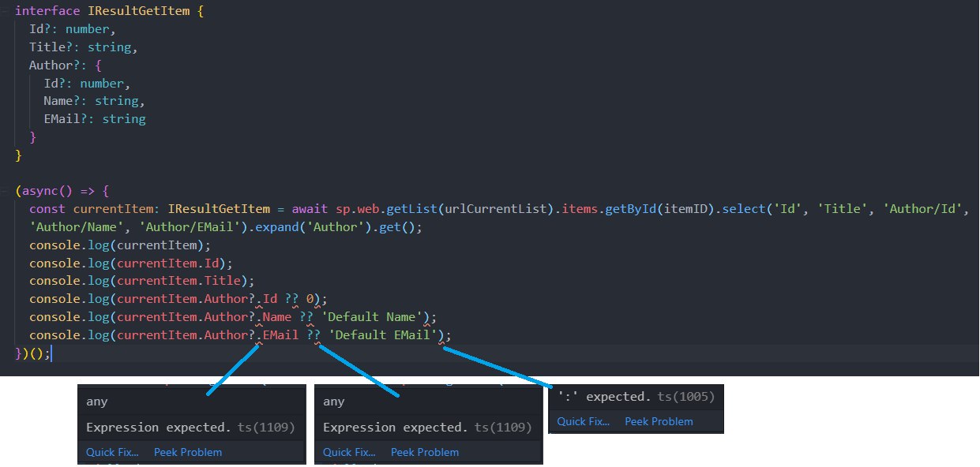This screenshot has height=467, width=980.
Task: Click the 'select' method name
Action: click(x=744, y=210)
